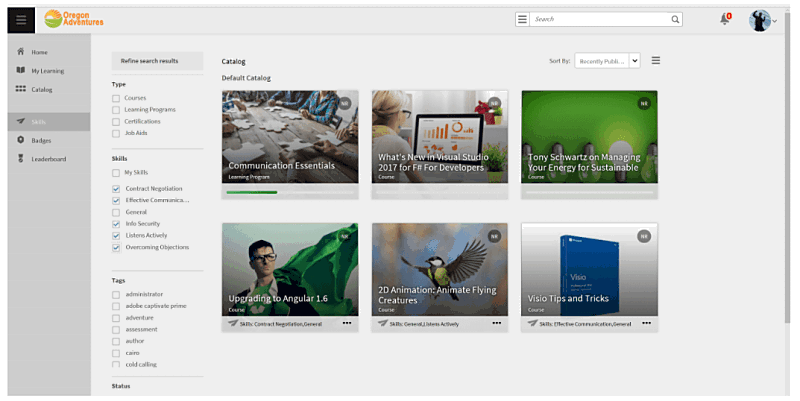Check the General skill filter
The image size is (800, 401).
pos(116,212)
